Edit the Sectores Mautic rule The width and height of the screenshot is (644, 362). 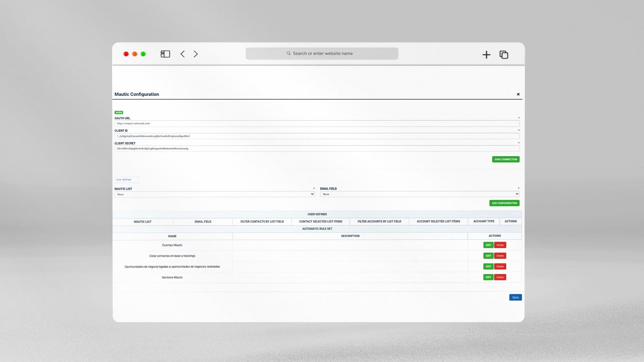488,277
